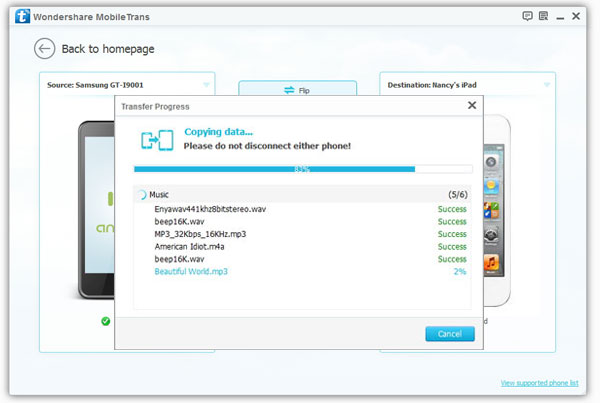Click the Source: Samsung GT-I9001 label
The image size is (600, 403).
[x=95, y=85]
